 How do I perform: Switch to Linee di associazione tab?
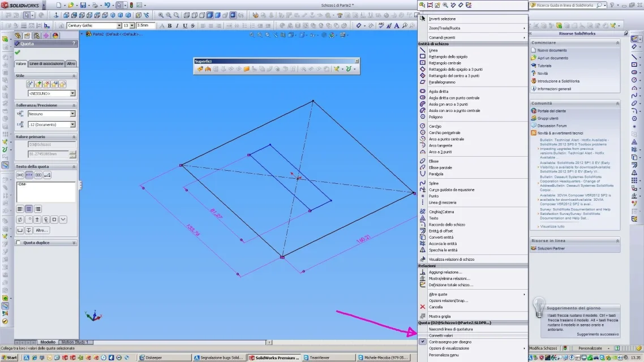pyautogui.click(x=46, y=63)
